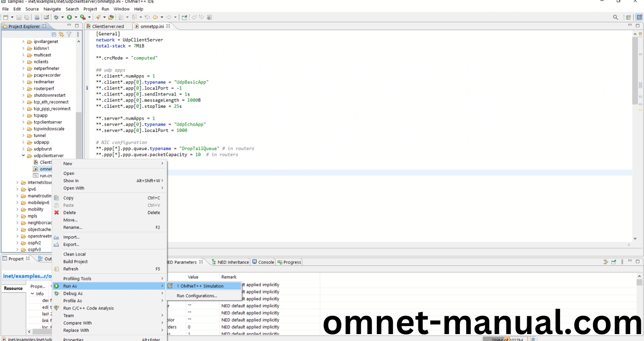Open the Window menu

click(121, 9)
